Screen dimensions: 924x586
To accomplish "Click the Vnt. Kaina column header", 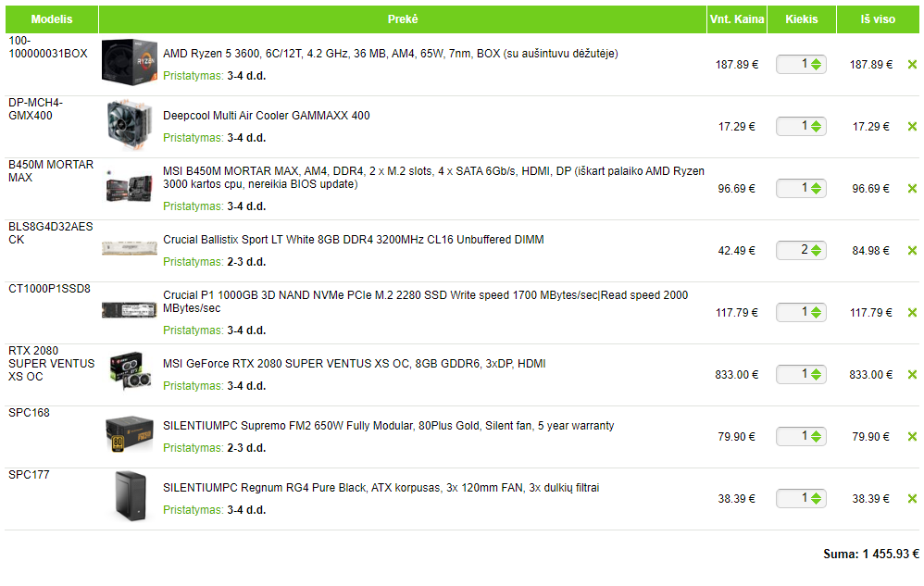I will [737, 19].
